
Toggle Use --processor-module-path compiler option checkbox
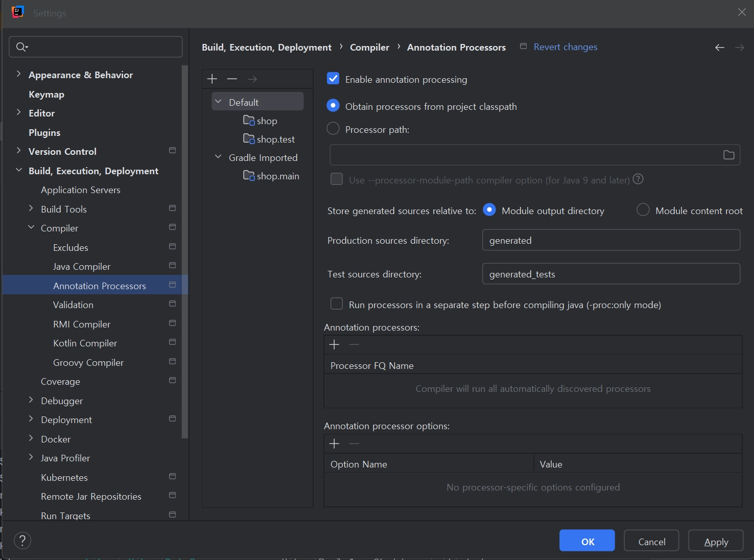pyautogui.click(x=337, y=179)
